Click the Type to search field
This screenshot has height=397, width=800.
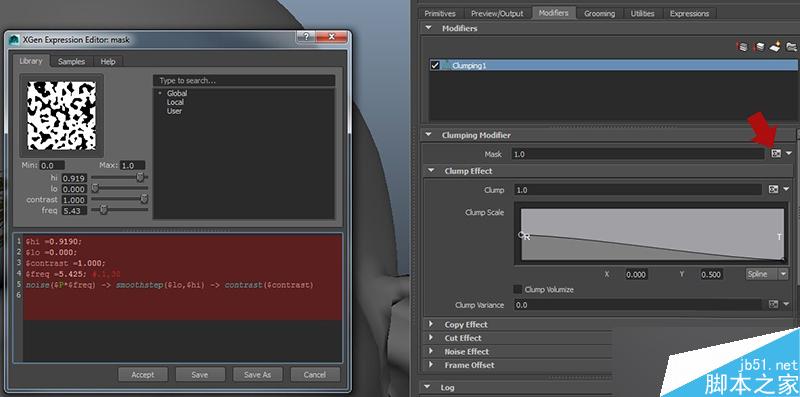(244, 81)
